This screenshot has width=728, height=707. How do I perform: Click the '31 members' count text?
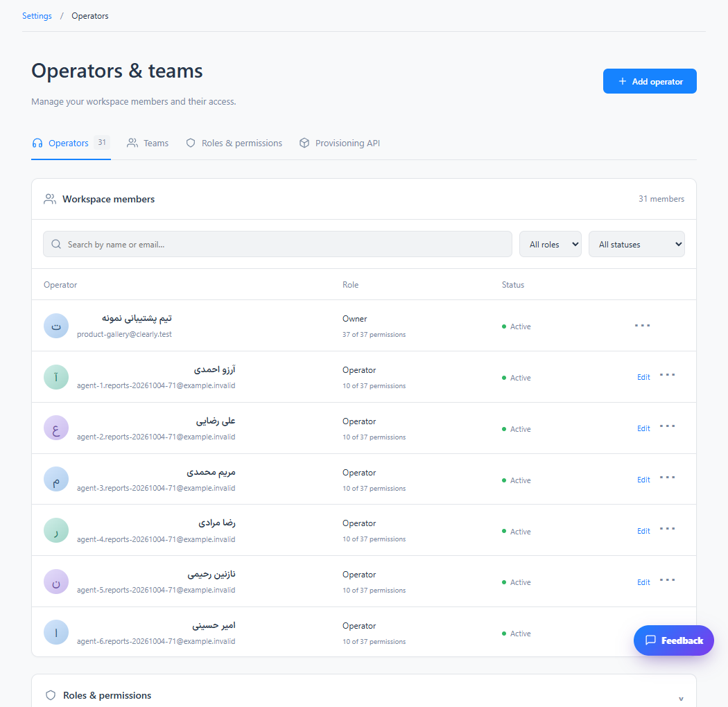661,199
